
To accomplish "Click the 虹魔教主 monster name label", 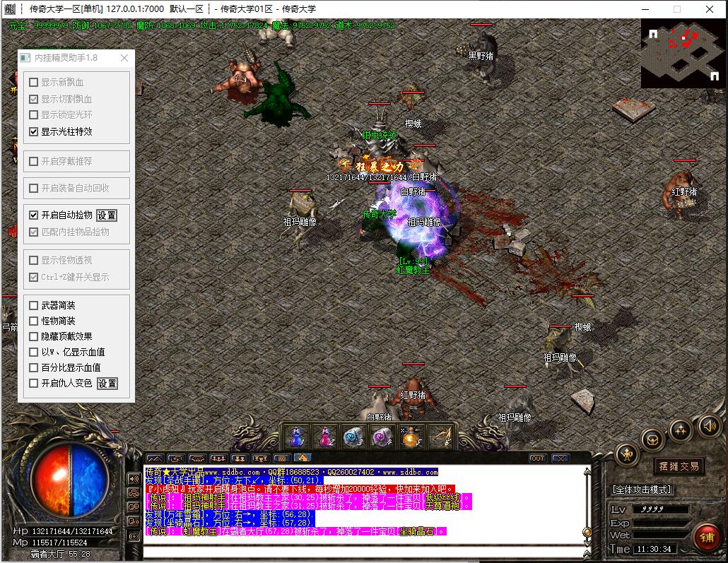I will pos(413,270).
